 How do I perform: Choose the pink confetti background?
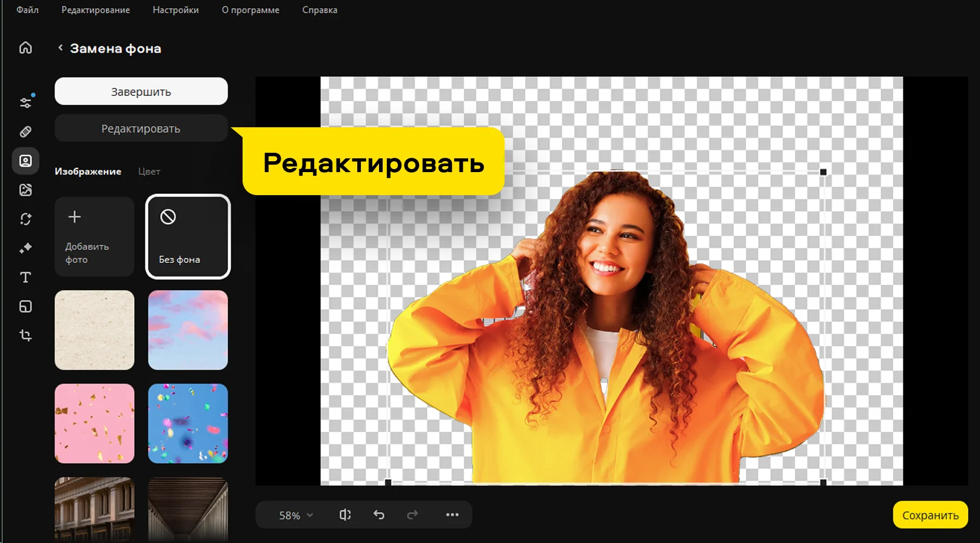[x=95, y=424]
